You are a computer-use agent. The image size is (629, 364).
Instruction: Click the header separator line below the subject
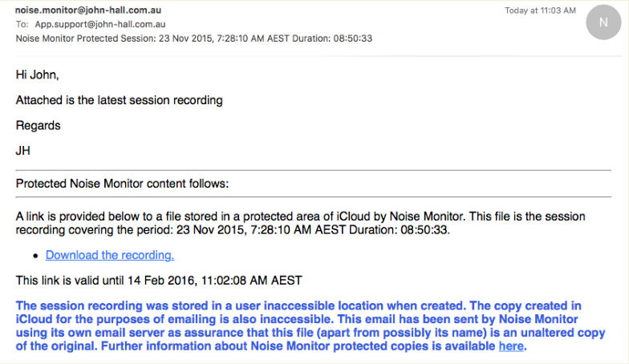(313, 55)
